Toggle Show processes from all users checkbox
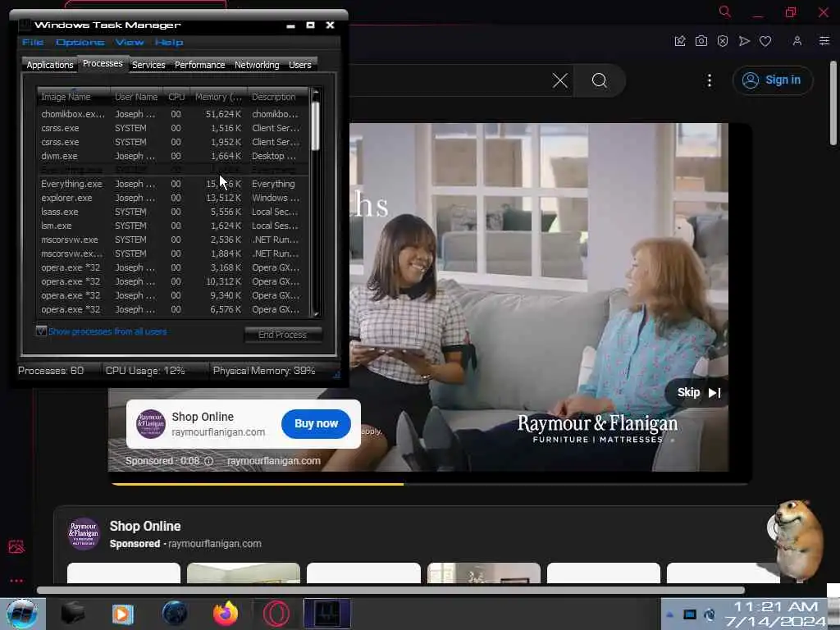 pyautogui.click(x=41, y=331)
